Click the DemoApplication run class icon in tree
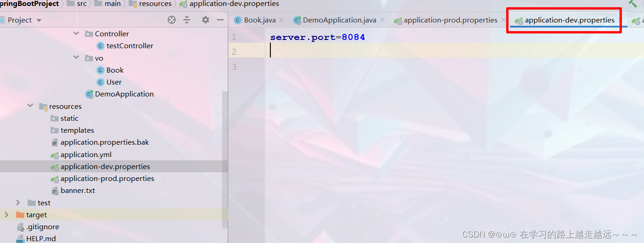Viewport: 644px width, 243px height. coord(89,94)
